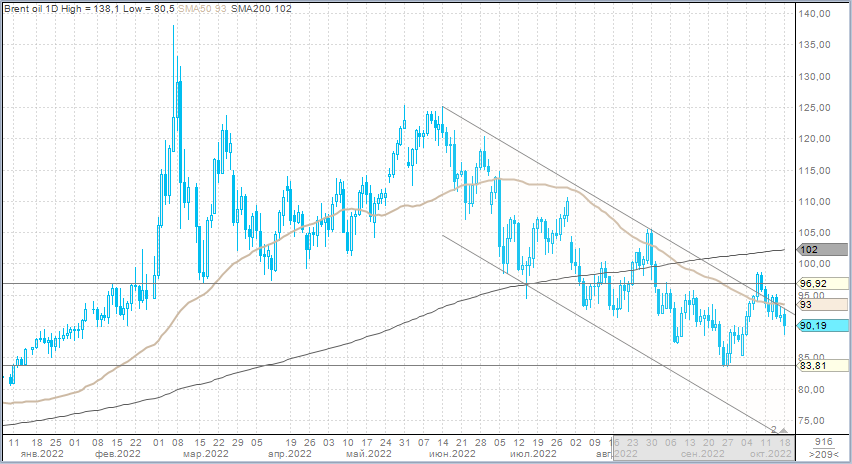
Task: Click the >209< bar offset indicator
Action: pos(822,454)
